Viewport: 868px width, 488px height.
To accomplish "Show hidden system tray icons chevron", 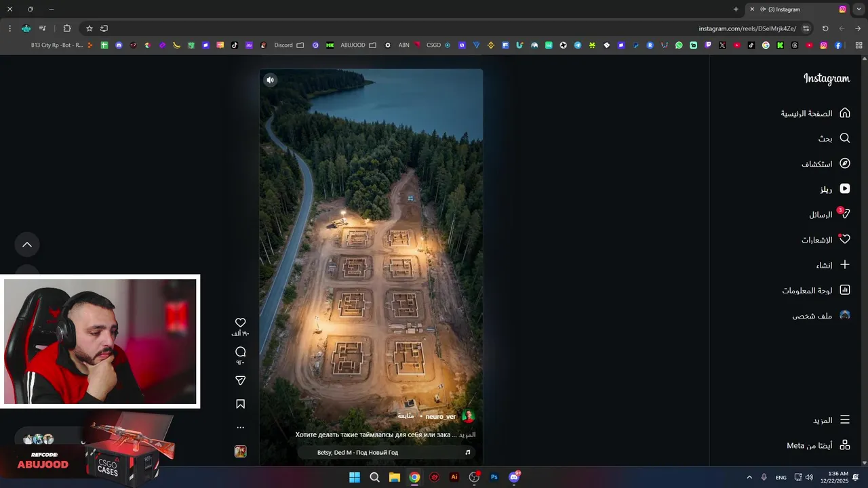I will (x=749, y=477).
